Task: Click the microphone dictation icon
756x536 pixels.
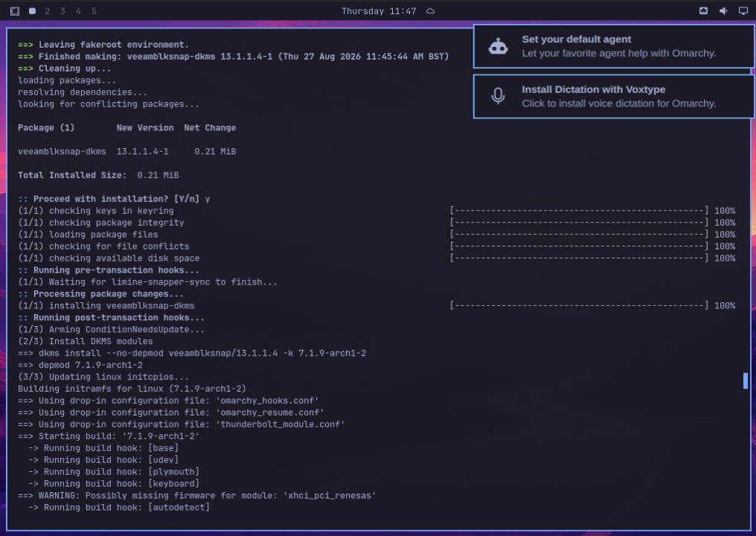Action: 498,96
